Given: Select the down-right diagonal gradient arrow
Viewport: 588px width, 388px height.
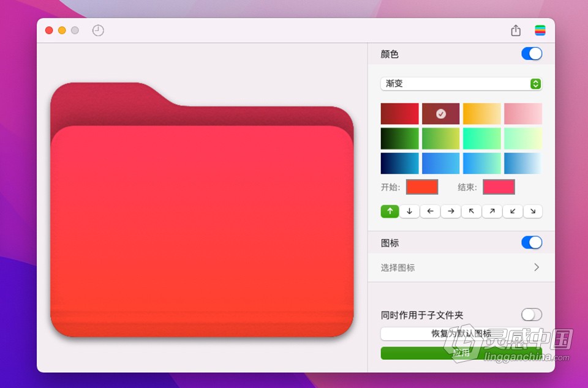Looking at the screenshot, I should click(532, 211).
